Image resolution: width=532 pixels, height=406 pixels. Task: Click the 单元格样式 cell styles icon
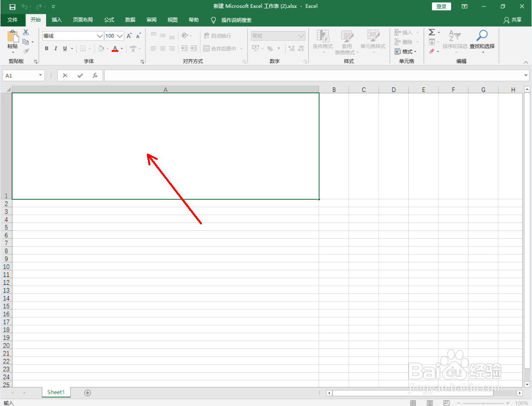pyautogui.click(x=373, y=36)
